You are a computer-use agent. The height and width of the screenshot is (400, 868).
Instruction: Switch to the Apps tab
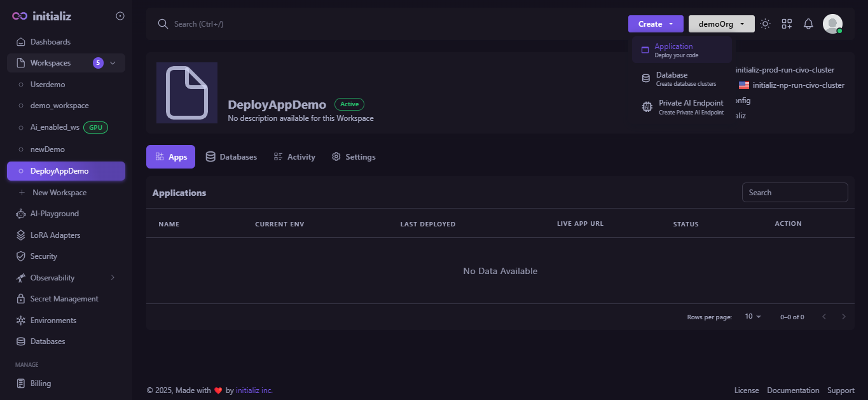tap(170, 157)
